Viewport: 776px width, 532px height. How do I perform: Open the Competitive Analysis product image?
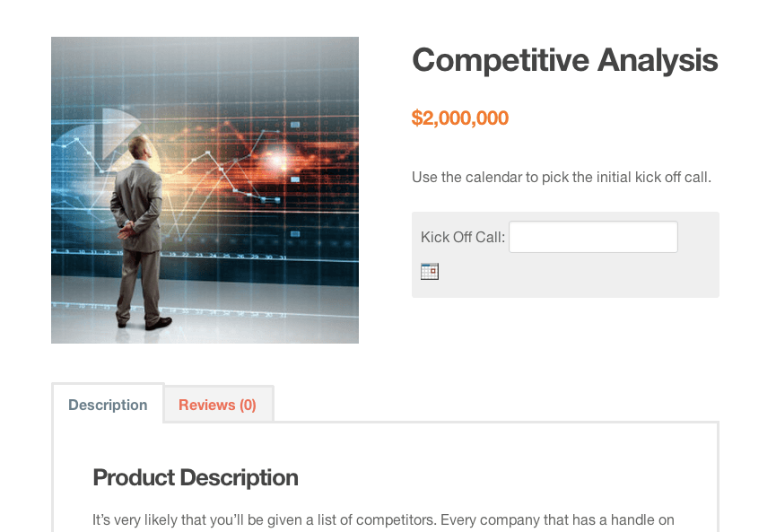[x=205, y=190]
